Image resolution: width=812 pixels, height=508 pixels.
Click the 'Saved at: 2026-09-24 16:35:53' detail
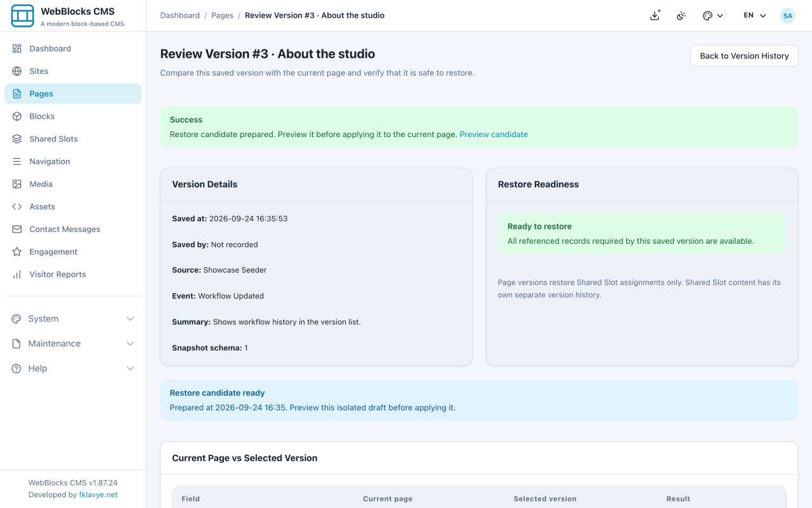coord(230,218)
